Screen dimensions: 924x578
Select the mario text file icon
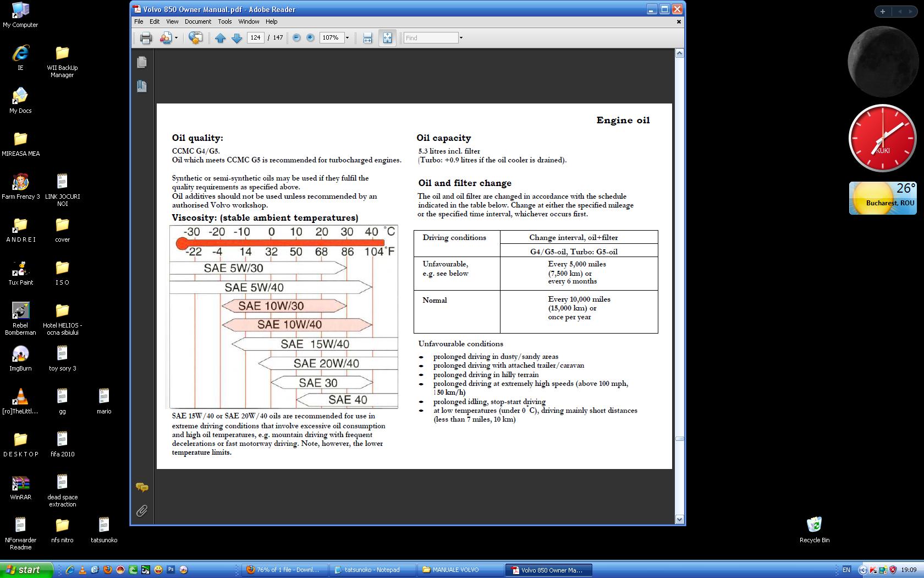(x=104, y=401)
